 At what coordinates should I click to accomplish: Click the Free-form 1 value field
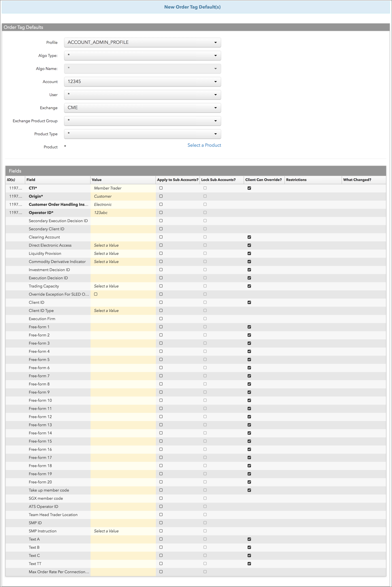[x=123, y=327]
